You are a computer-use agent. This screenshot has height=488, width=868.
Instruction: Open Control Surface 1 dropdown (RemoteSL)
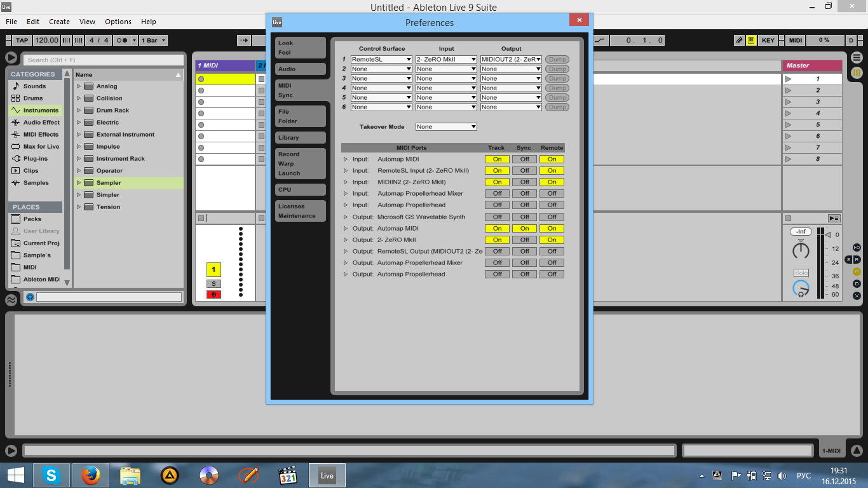click(x=381, y=59)
